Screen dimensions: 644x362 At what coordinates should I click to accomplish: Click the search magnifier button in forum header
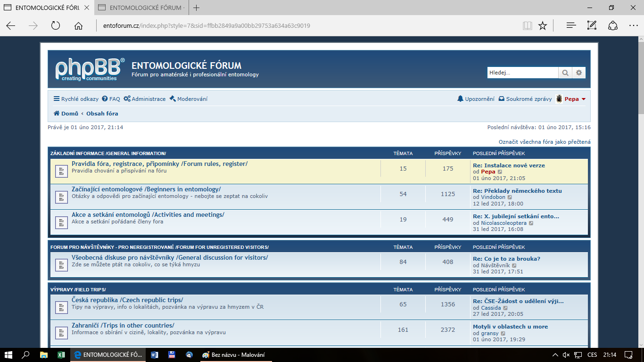point(565,73)
